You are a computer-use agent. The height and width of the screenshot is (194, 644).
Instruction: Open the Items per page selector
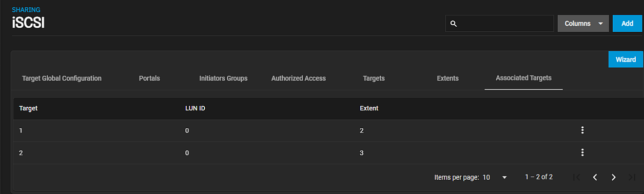495,177
